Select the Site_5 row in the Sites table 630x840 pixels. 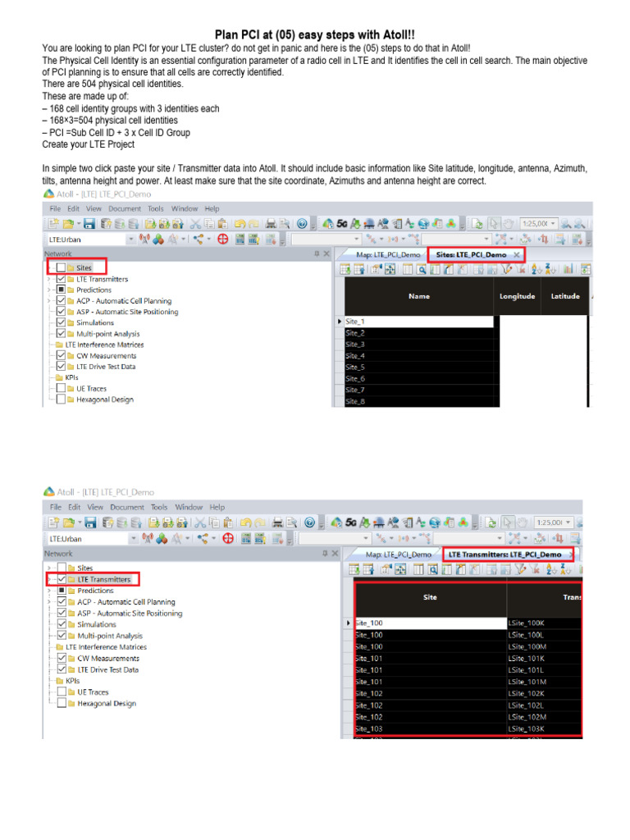[x=419, y=367]
